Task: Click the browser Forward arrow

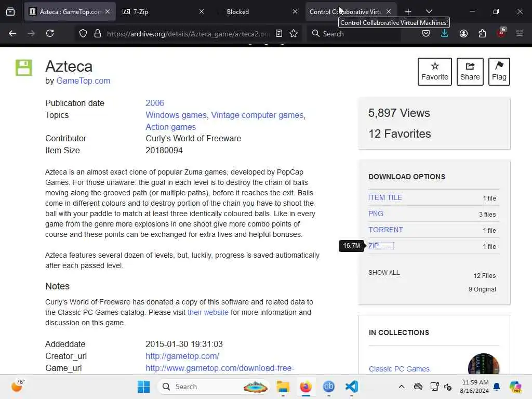Action: click(31, 33)
